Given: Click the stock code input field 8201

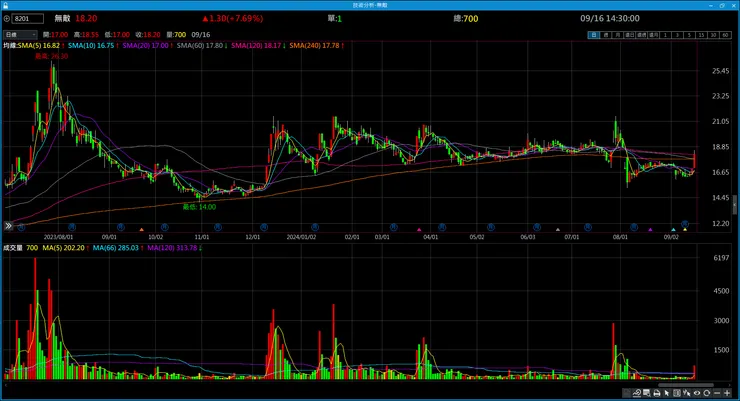Looking at the screenshot, I should tap(27, 18).
